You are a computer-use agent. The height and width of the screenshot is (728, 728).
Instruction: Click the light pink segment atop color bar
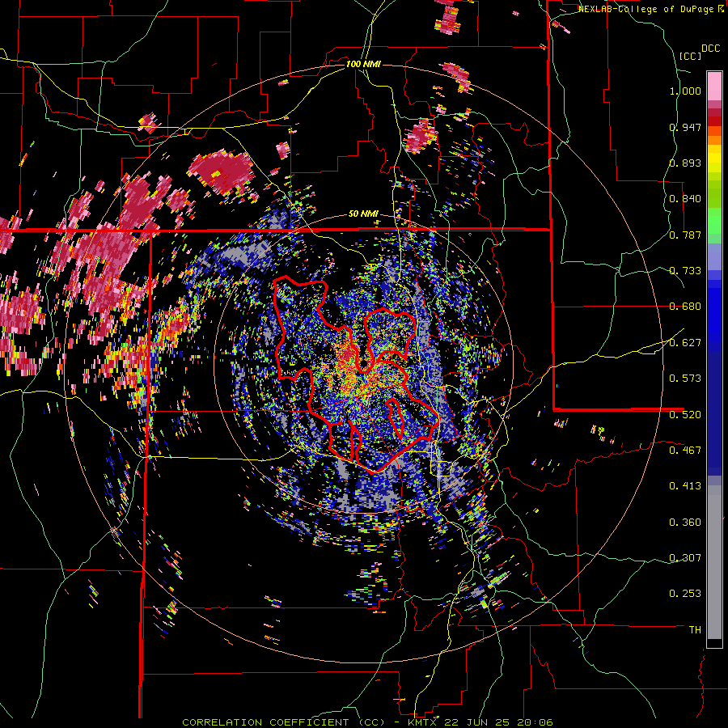714,86
